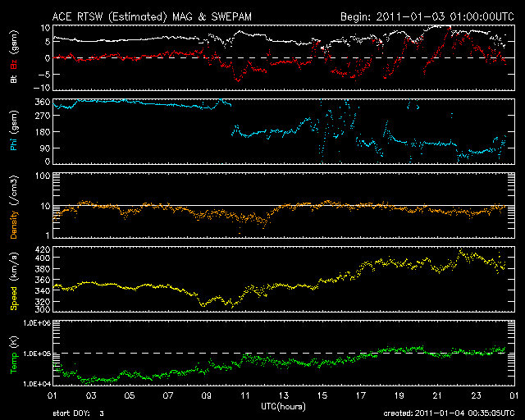
Task: Click the orange 'Density (/cm3)' axis label
Action: [14, 207]
